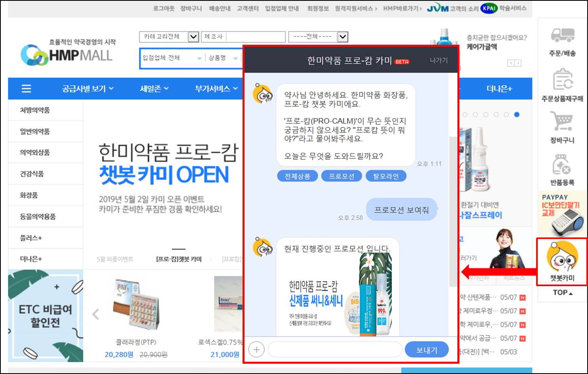Click the JVM 고객의 소리 logo

click(x=453, y=8)
